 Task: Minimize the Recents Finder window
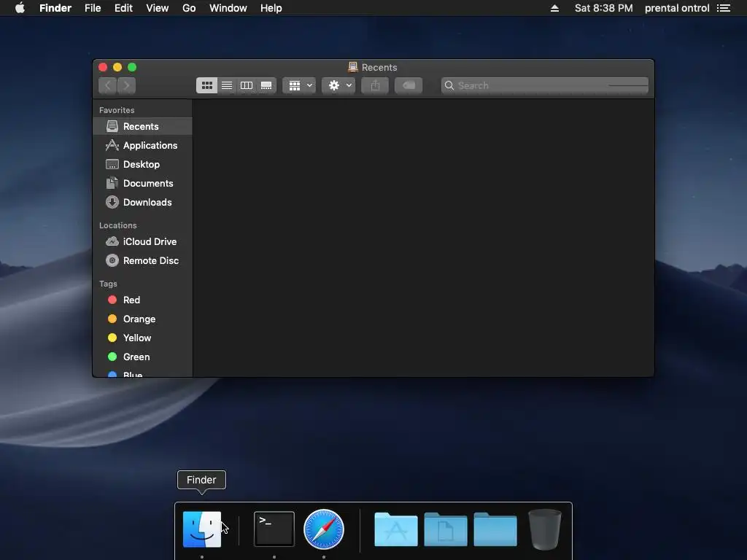[117, 67]
